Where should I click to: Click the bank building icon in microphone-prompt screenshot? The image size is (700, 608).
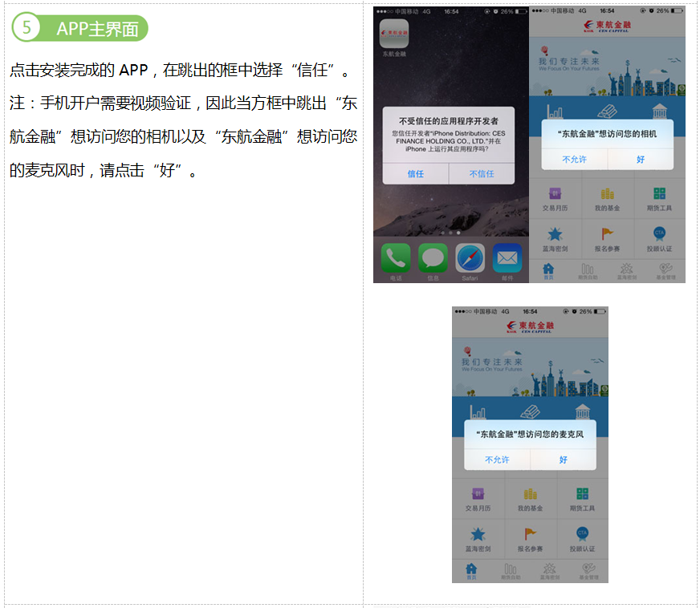point(582,411)
